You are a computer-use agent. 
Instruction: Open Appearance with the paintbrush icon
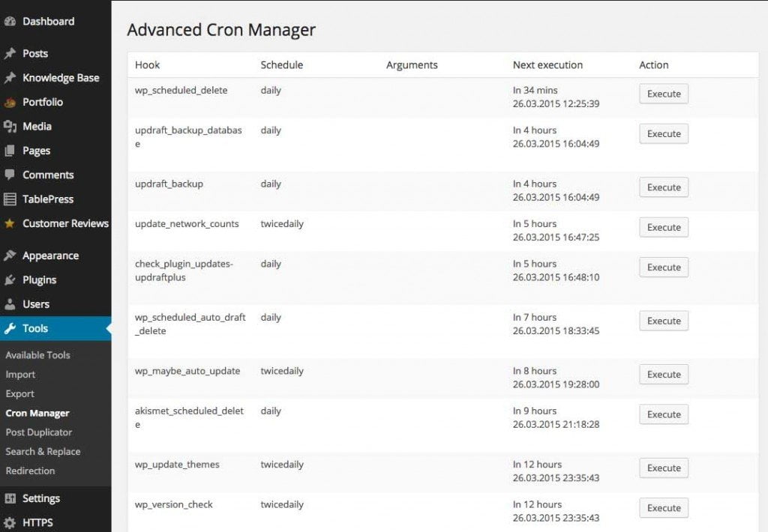point(10,255)
